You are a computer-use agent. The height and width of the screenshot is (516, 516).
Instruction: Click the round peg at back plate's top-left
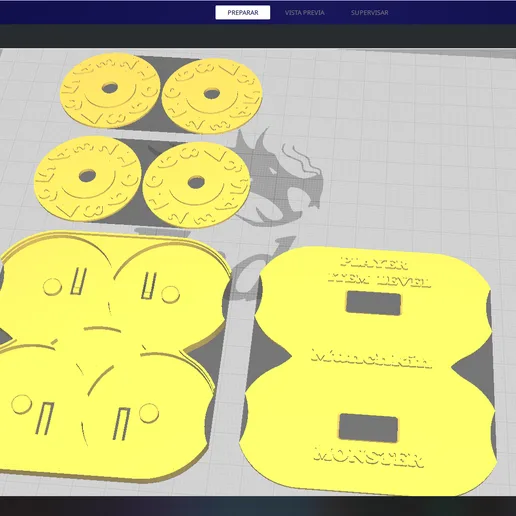[53, 287]
